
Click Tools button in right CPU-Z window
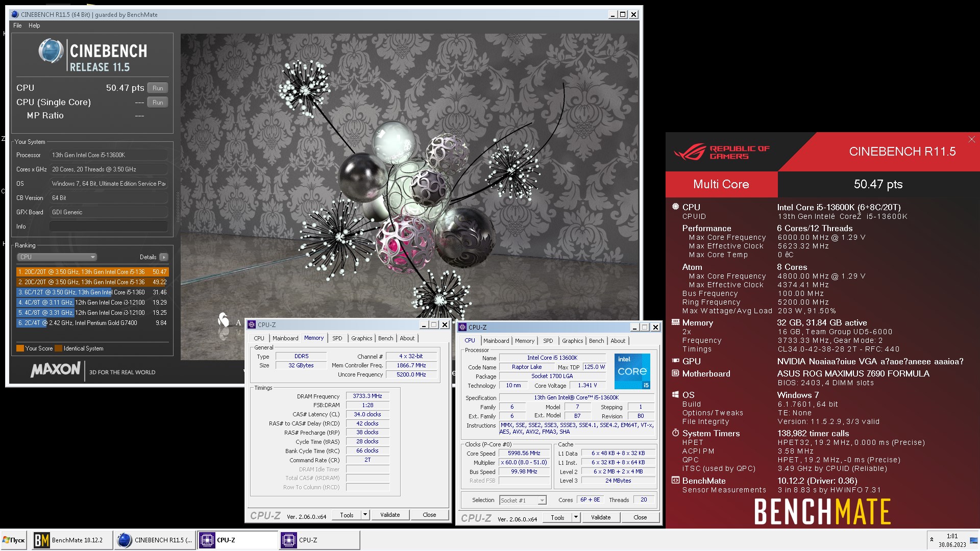(x=557, y=518)
